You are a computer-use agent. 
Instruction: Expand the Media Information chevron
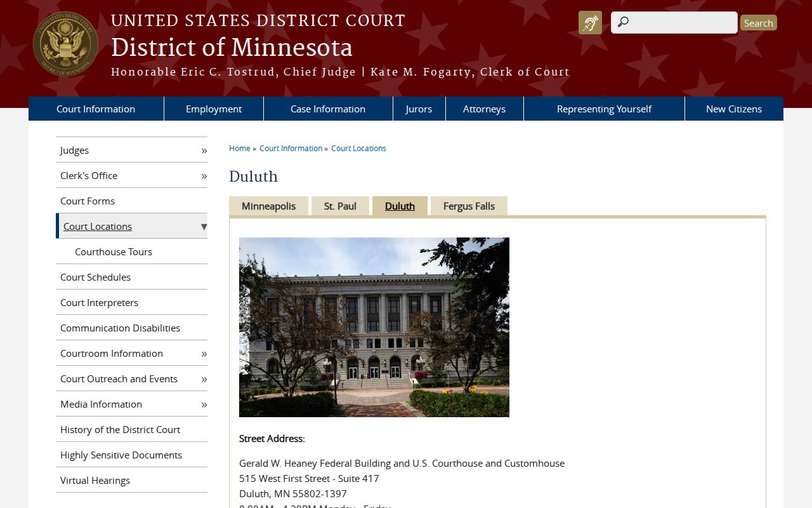tap(204, 404)
